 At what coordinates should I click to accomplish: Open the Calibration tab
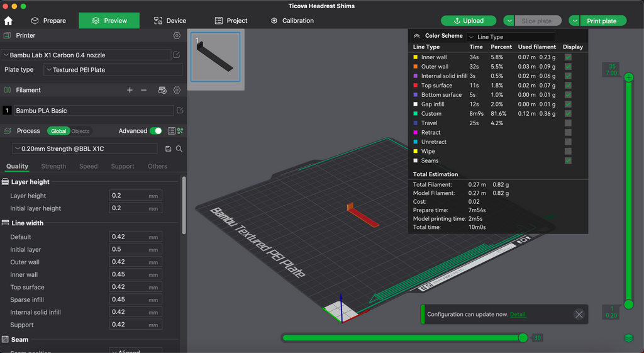pyautogui.click(x=292, y=21)
